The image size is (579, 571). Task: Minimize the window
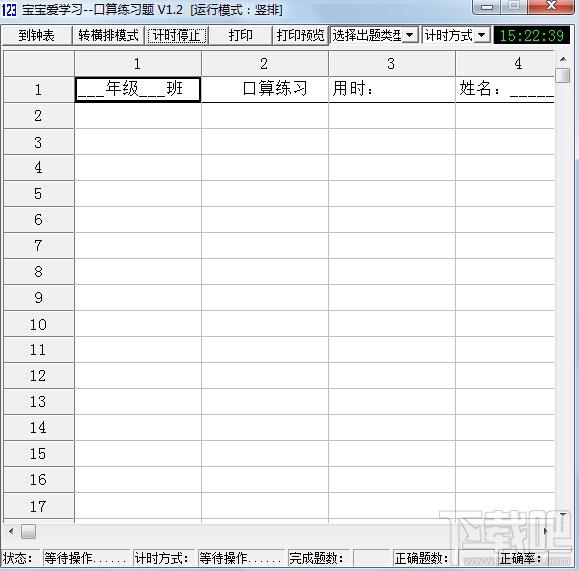(x=487, y=7)
